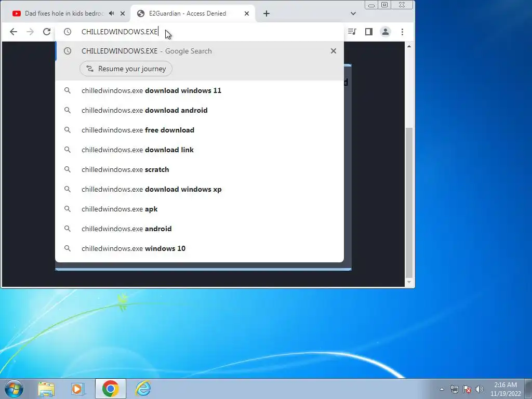This screenshot has width=532, height=399.
Task: Open a new tab with plus button
Action: [267, 14]
